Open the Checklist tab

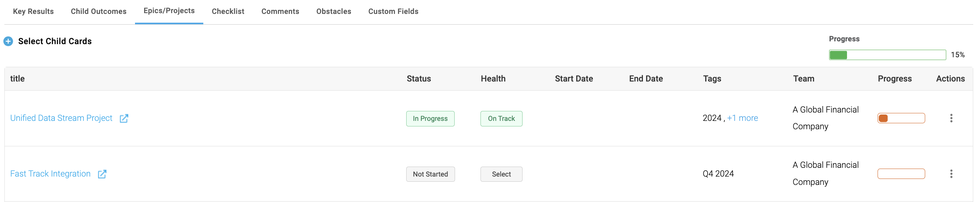pyautogui.click(x=228, y=12)
